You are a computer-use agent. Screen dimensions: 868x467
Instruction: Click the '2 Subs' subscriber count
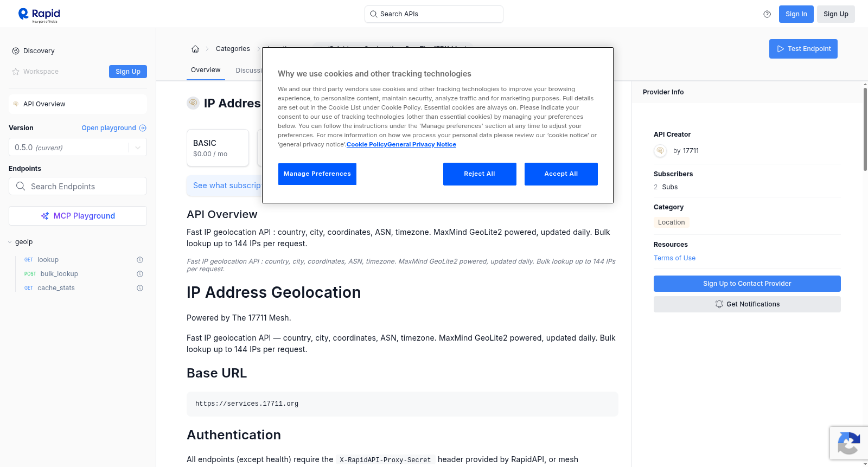pos(666,187)
